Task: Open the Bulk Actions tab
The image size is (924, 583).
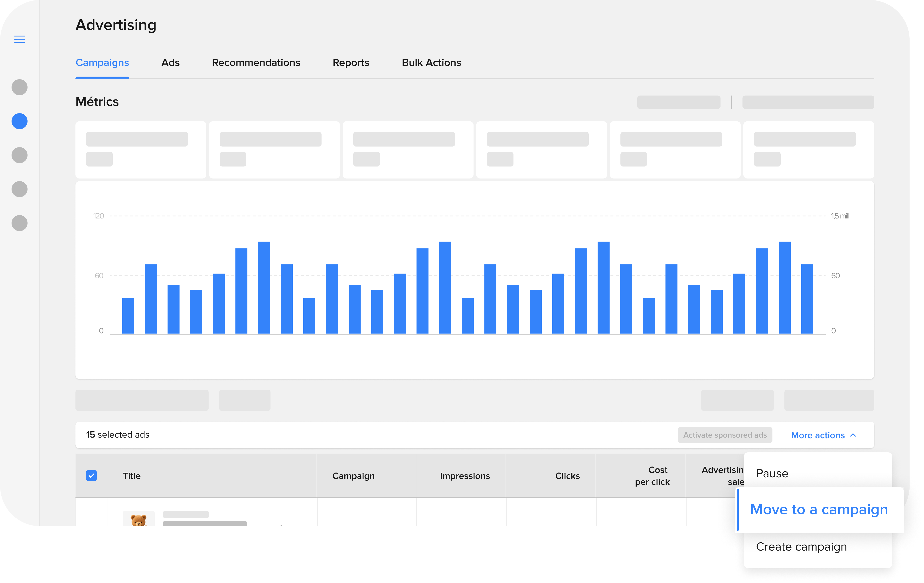Action: tap(431, 63)
